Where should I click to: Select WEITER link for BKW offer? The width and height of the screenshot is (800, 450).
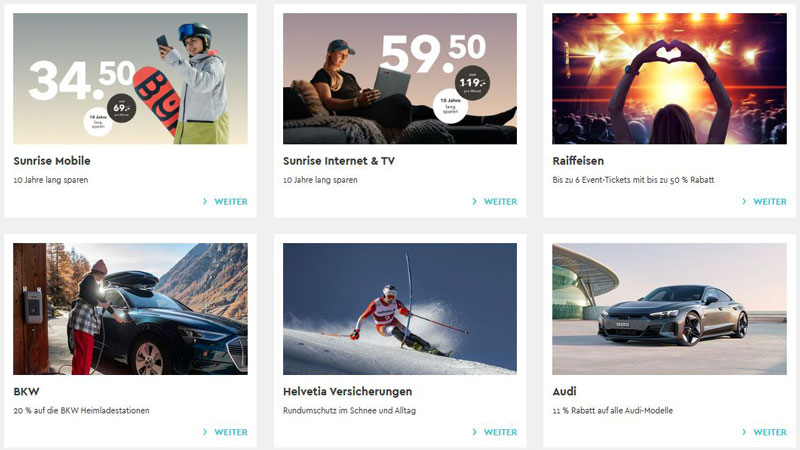(231, 432)
